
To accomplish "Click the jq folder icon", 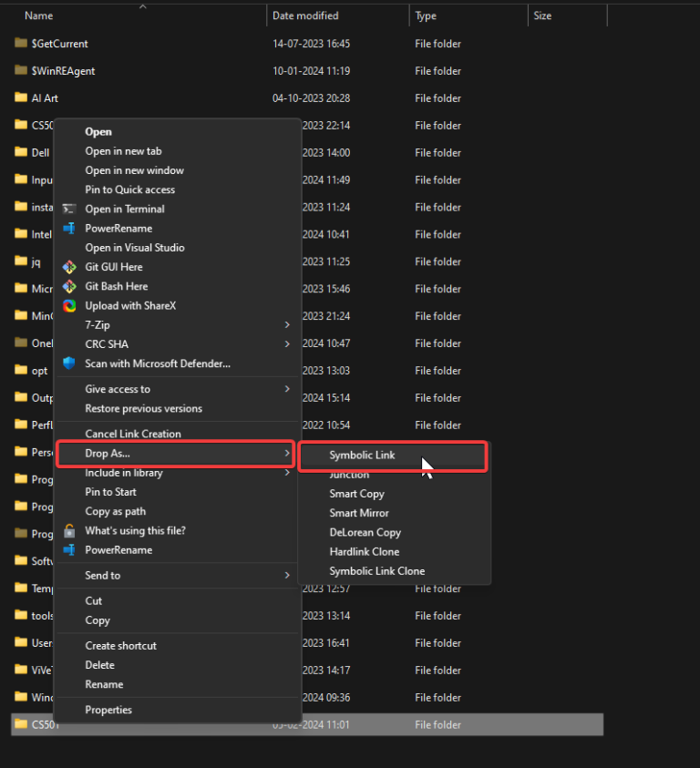I will [21, 261].
